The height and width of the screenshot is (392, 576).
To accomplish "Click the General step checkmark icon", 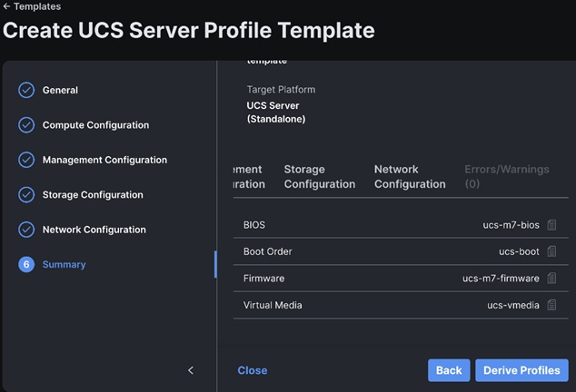I will click(26, 90).
